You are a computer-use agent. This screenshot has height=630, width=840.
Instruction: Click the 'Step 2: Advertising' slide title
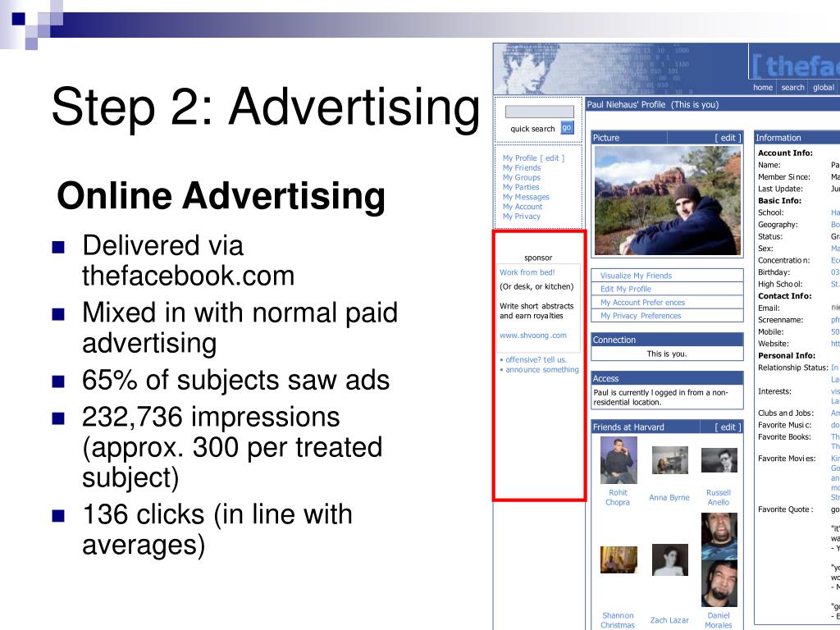tap(265, 107)
